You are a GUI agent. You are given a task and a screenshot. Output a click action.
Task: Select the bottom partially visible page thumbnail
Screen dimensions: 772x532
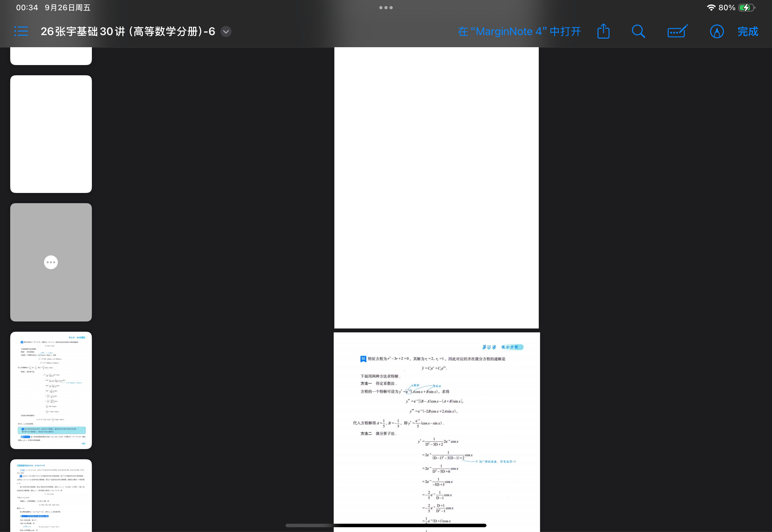coord(51,496)
